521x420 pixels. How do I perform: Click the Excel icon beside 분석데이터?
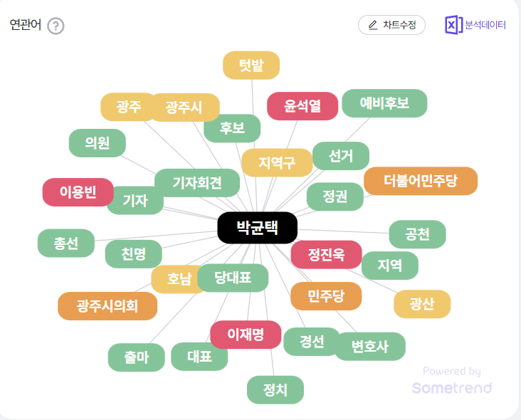453,25
